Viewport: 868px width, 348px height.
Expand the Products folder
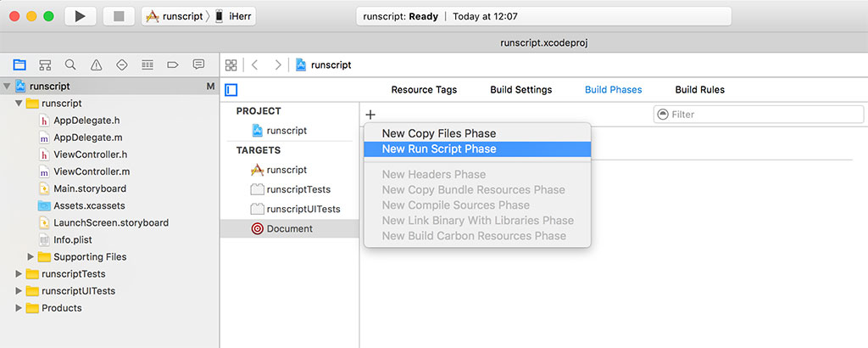pos(19,308)
